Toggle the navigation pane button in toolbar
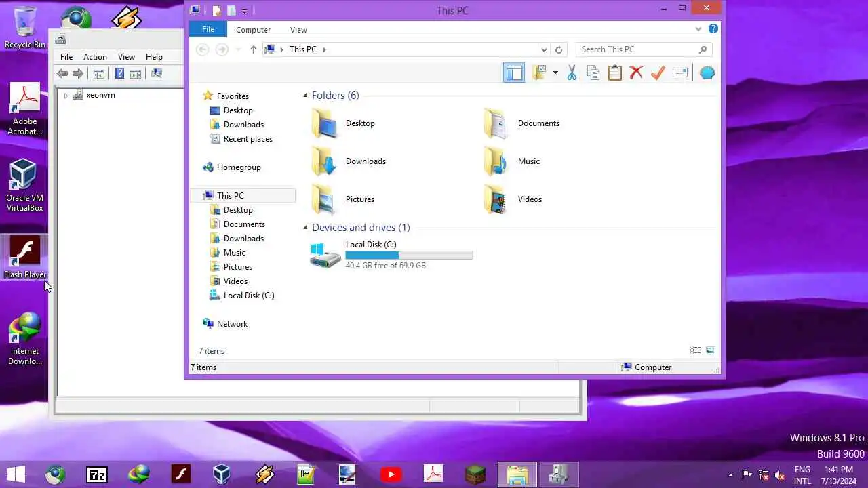Viewport: 868px width, 488px height. 514,73
